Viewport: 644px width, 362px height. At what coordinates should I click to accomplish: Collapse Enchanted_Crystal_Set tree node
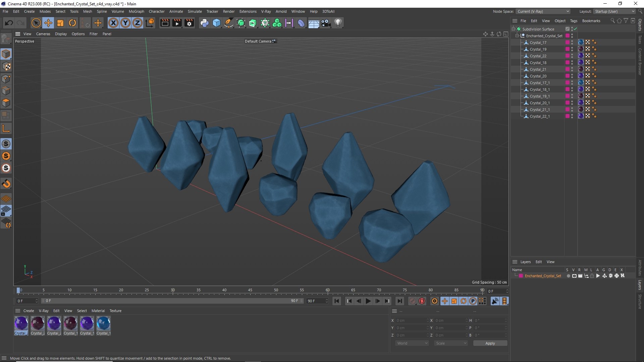(517, 36)
